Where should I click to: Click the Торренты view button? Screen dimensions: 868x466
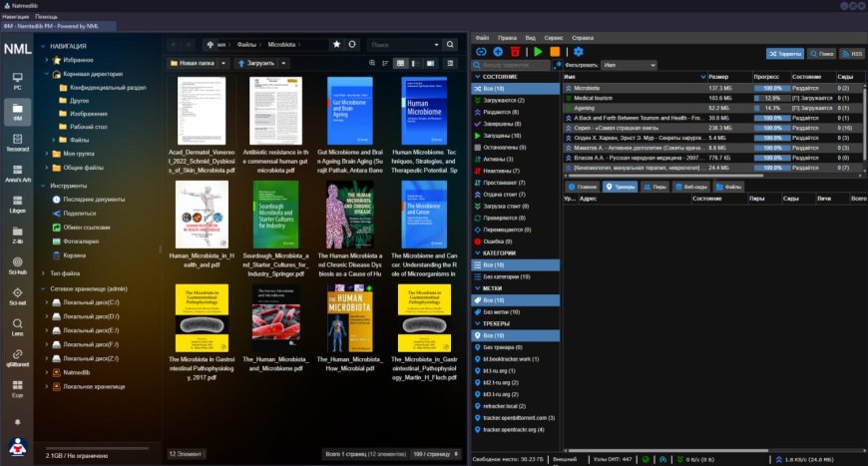785,54
